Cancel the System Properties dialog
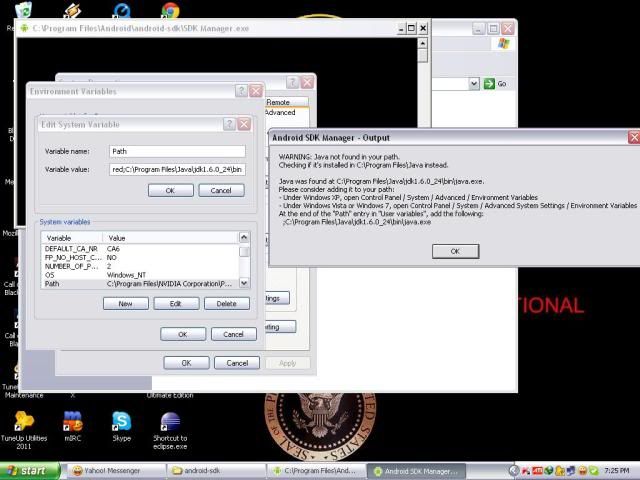640x480 pixels. pos(237,363)
